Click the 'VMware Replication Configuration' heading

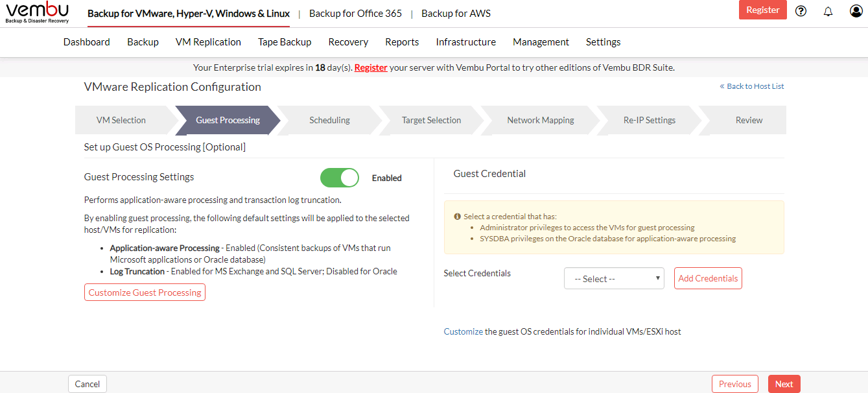coord(172,87)
